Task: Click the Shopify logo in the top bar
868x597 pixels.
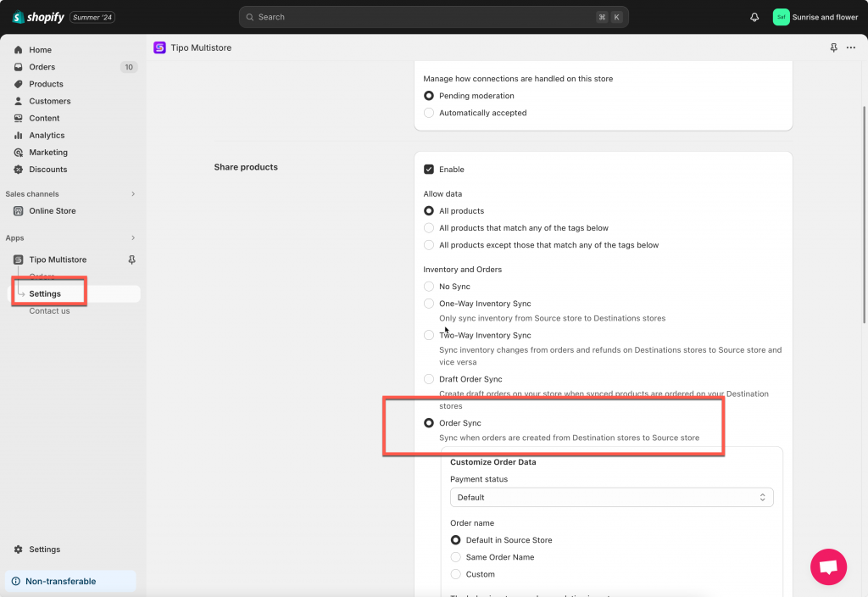Action: pyautogui.click(x=38, y=17)
